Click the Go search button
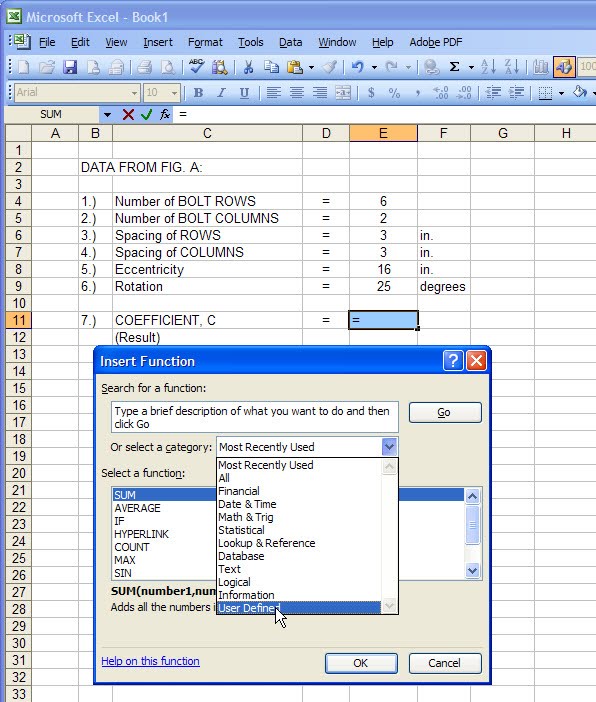The height and width of the screenshot is (702, 596). pos(445,412)
